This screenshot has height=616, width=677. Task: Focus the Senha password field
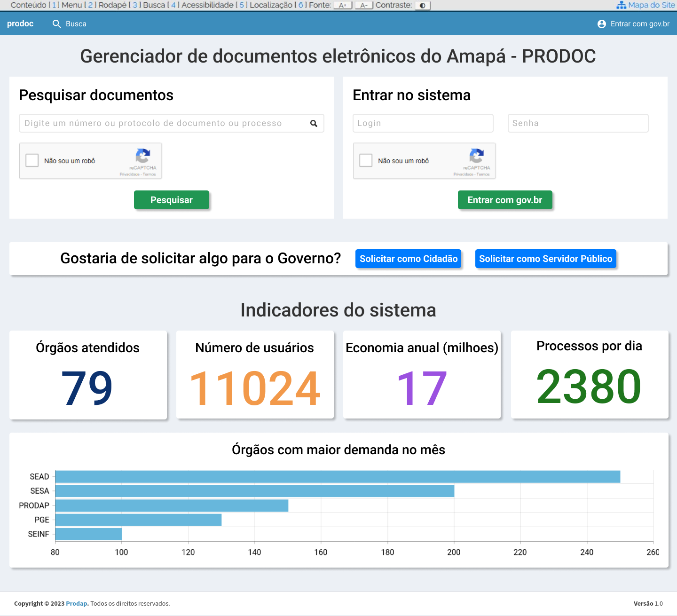coord(578,123)
